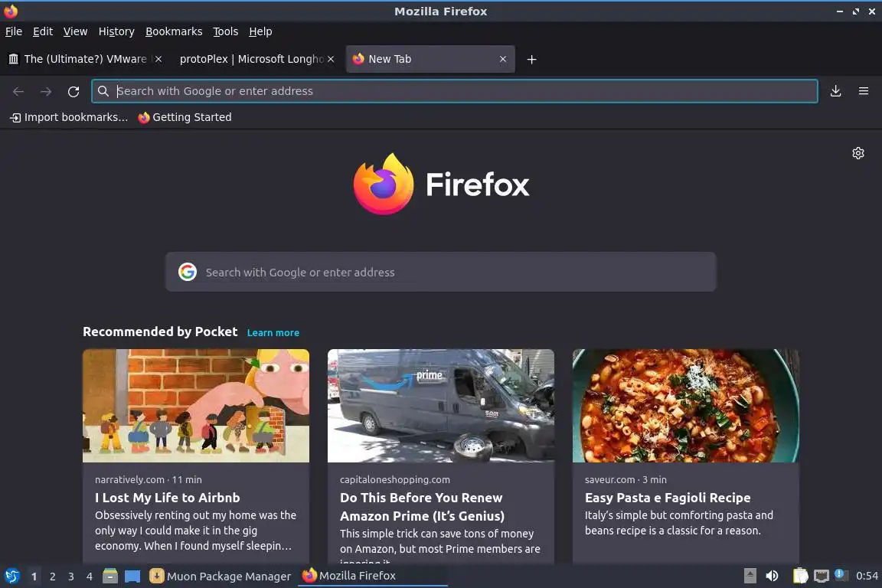Click Easy Pasta e Fagioli Recipe title
The width and height of the screenshot is (882, 588).
[668, 498]
